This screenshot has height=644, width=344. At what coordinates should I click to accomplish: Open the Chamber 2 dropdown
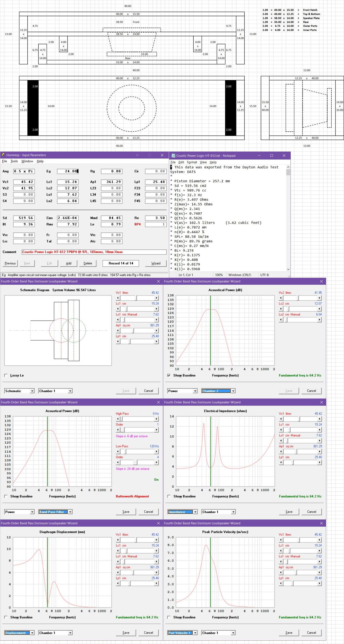click(x=233, y=391)
